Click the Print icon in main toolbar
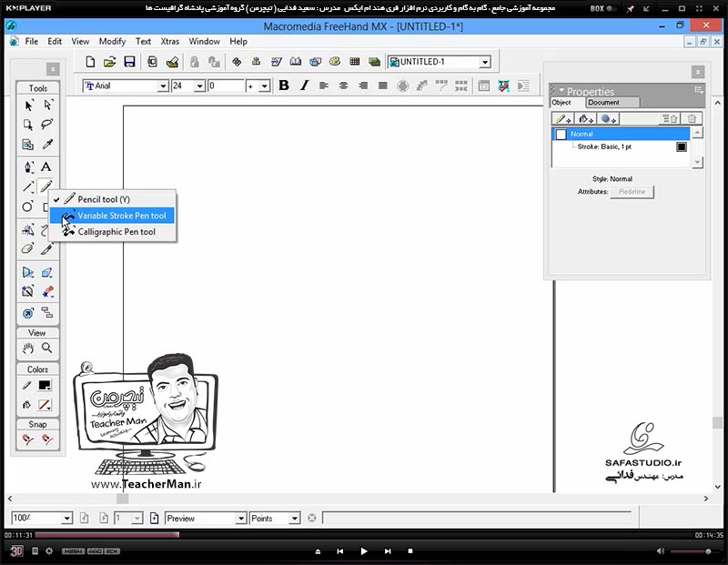 172,62
